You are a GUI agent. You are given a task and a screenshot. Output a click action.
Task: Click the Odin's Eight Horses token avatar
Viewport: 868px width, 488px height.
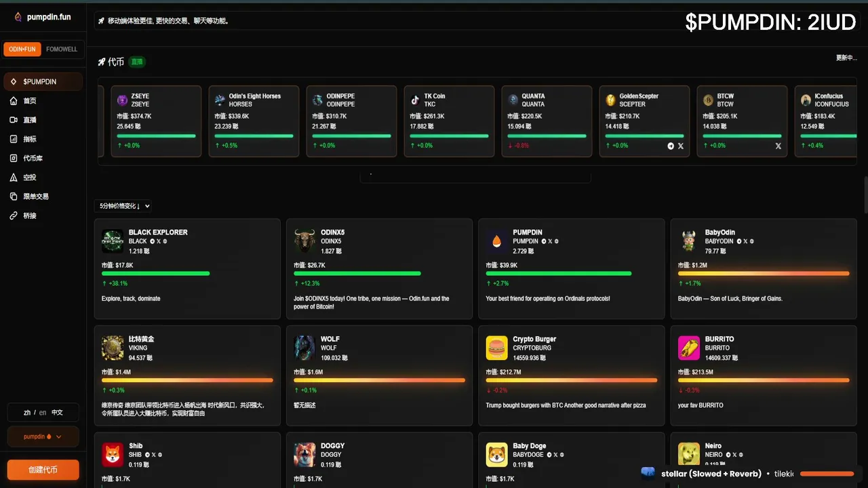coord(220,100)
